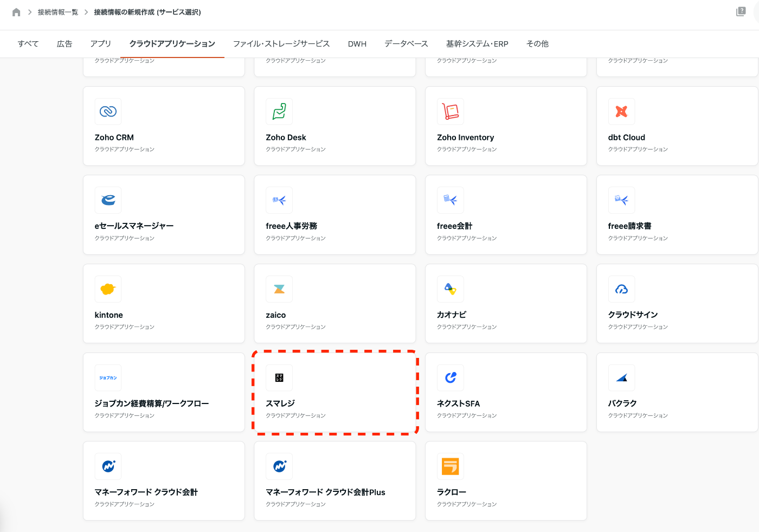Open the スマレジ service name
Viewport: 759px width, 532px height.
pyautogui.click(x=280, y=403)
